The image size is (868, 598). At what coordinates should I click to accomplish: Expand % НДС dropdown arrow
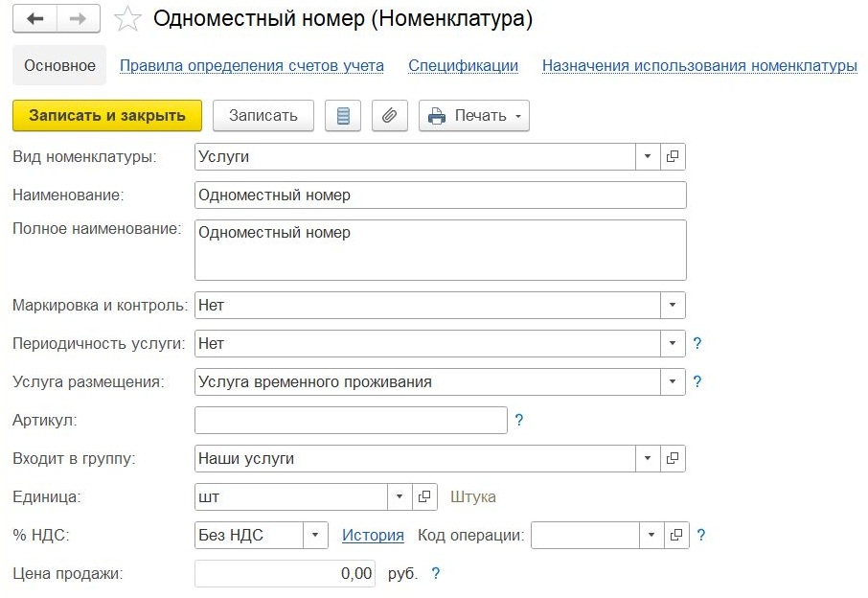(315, 535)
